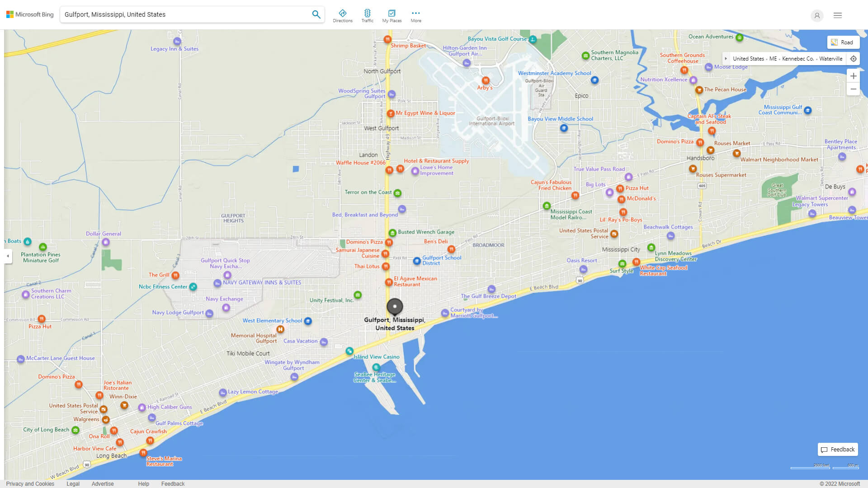868x488 pixels.
Task: Click the Privacy and Cookies link
Action: click(x=30, y=484)
